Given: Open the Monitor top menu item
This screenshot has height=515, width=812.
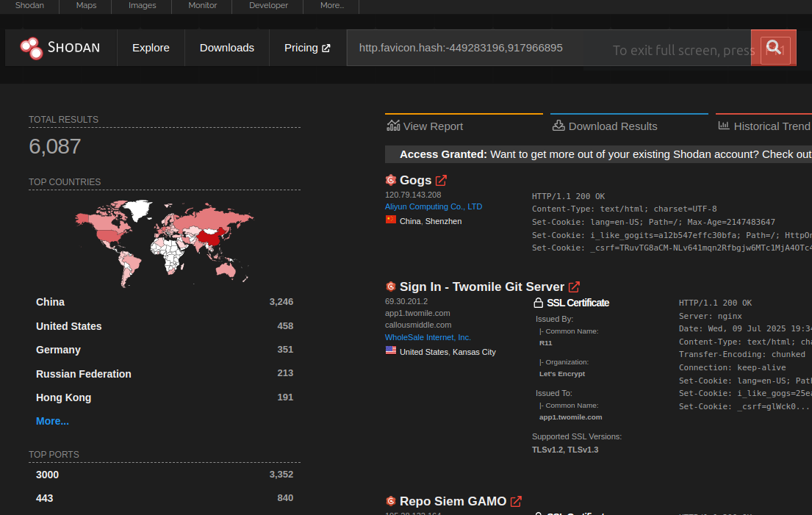Looking at the screenshot, I should tap(203, 6).
